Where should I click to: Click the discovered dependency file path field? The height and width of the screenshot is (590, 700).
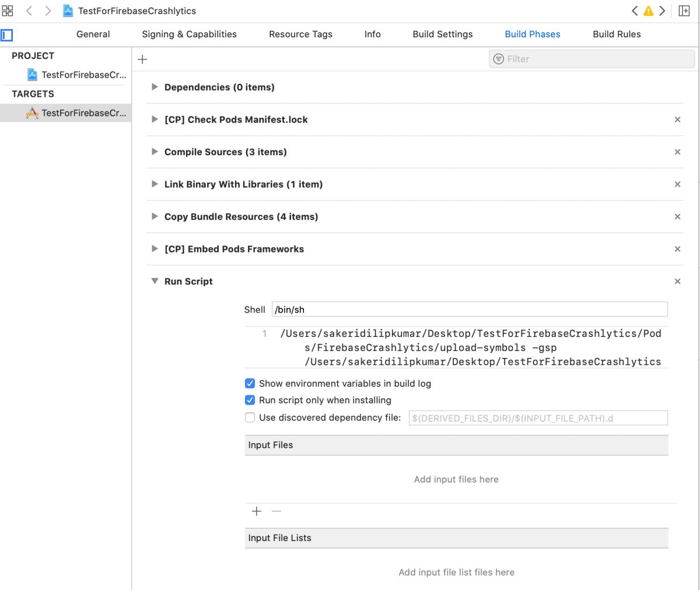[538, 418]
